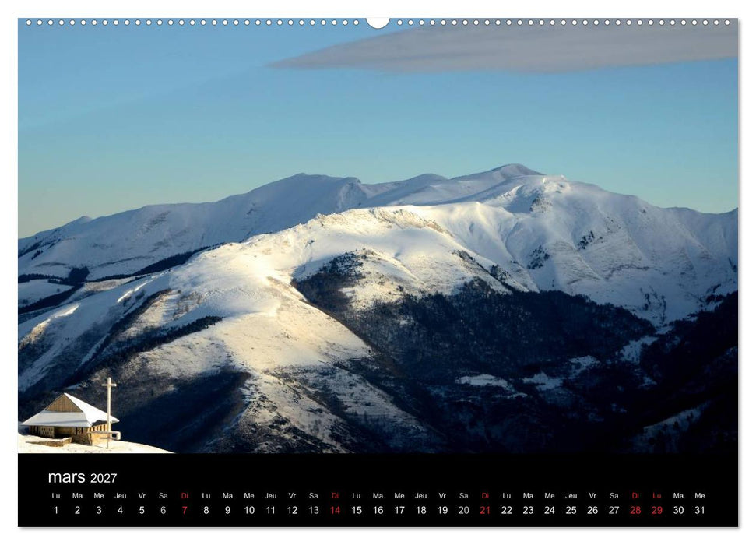Click the red "Di" label above day 7
Screen dimensions: 756x545
pyautogui.click(x=185, y=496)
